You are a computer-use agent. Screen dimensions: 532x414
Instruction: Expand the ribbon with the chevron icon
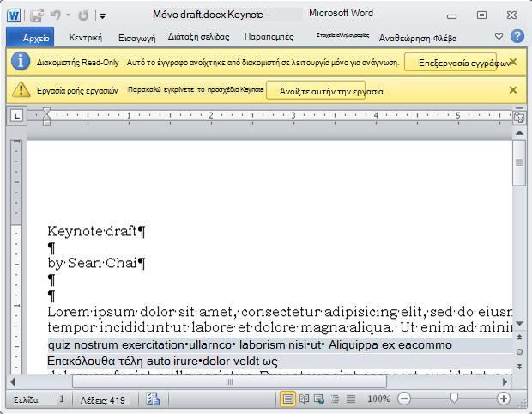point(499,36)
